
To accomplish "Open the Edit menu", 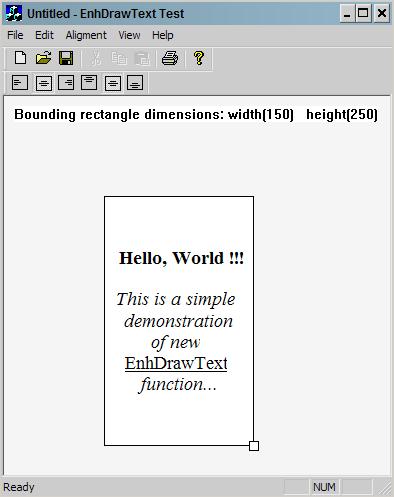I will coord(44,35).
